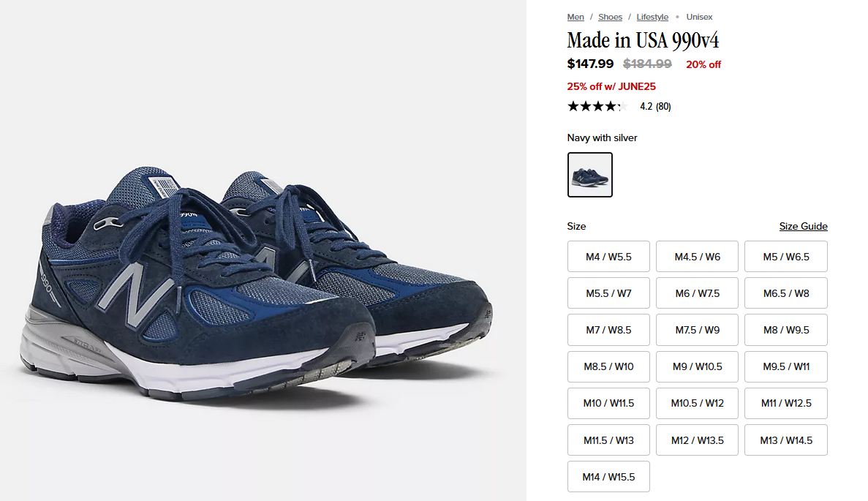Pick size M5 / W6.5
The width and height of the screenshot is (868, 501).
click(785, 256)
